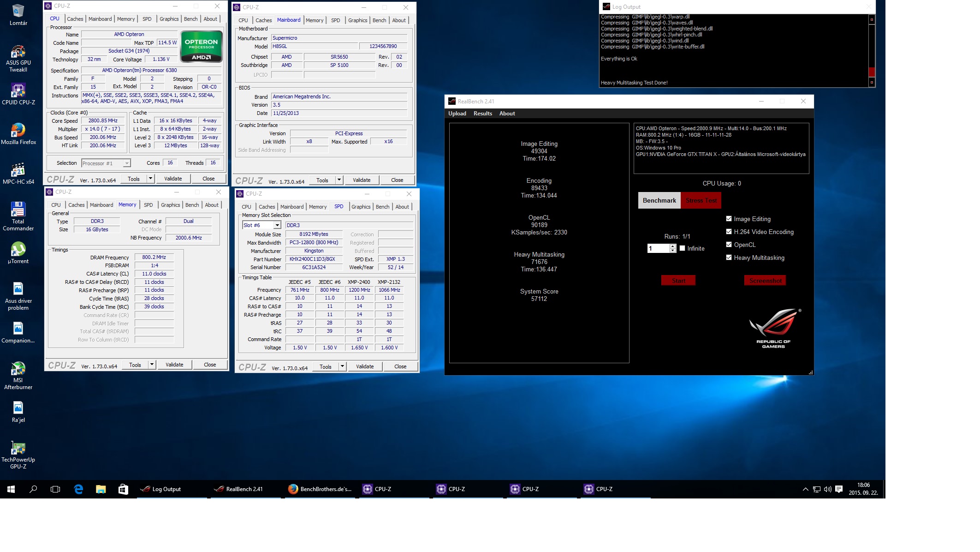Image resolution: width=980 pixels, height=552 pixels.
Task: Uncheck the OpenCL benchmark option
Action: point(729,245)
